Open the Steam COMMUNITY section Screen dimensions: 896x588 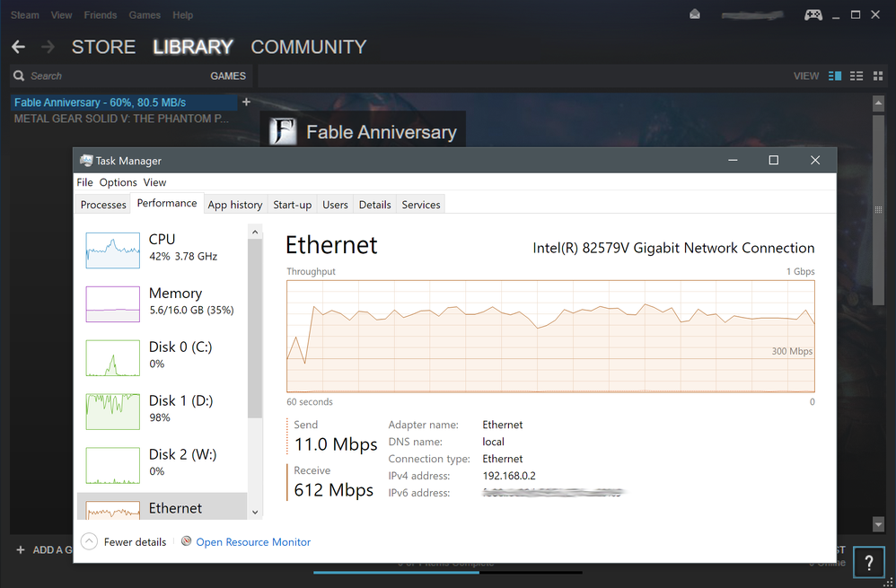click(308, 47)
